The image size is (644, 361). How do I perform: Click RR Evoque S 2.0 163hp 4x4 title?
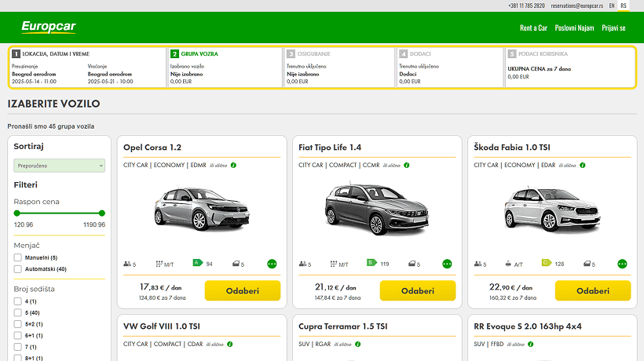point(527,326)
